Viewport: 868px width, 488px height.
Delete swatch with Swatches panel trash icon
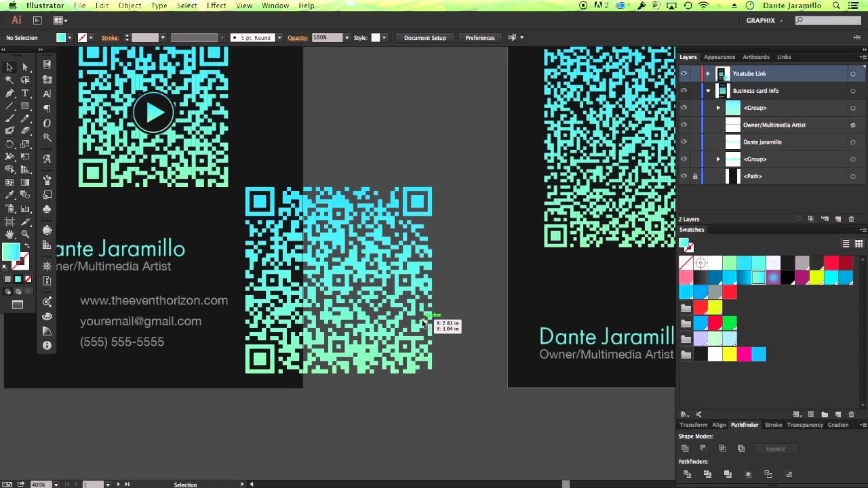pos(852,414)
